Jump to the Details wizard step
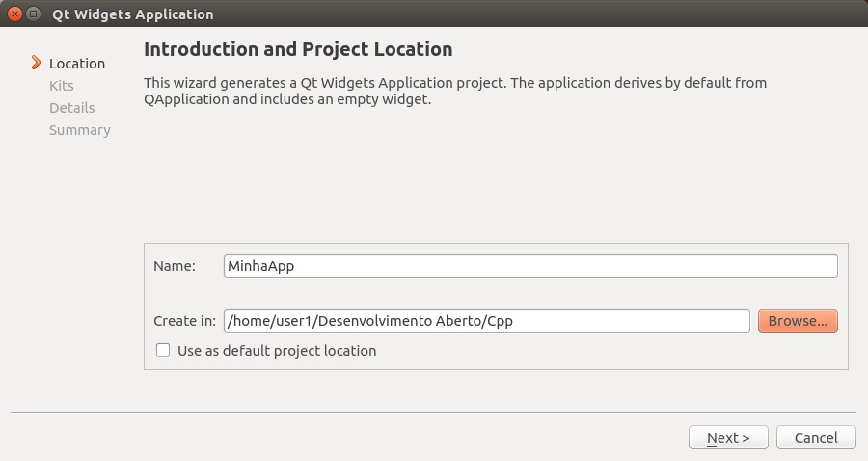868x461 pixels. click(72, 108)
